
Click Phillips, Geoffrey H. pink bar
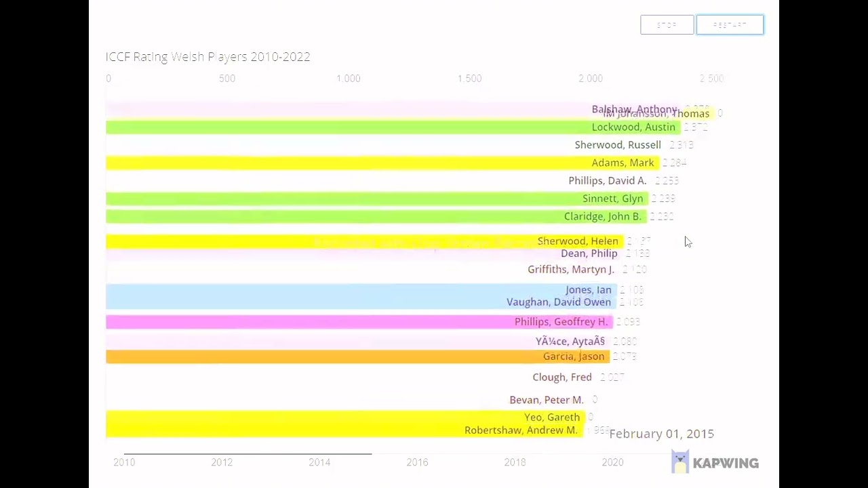(359, 322)
